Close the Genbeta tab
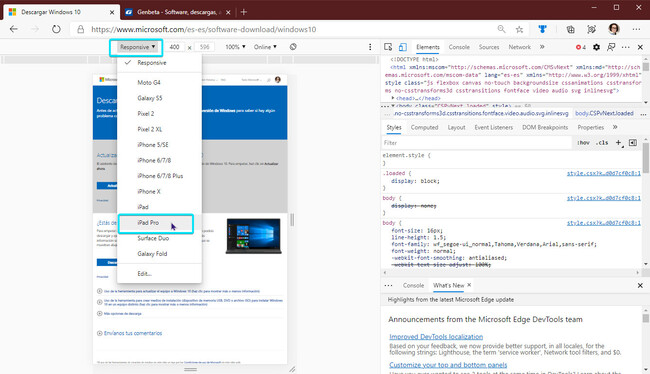 [228, 12]
